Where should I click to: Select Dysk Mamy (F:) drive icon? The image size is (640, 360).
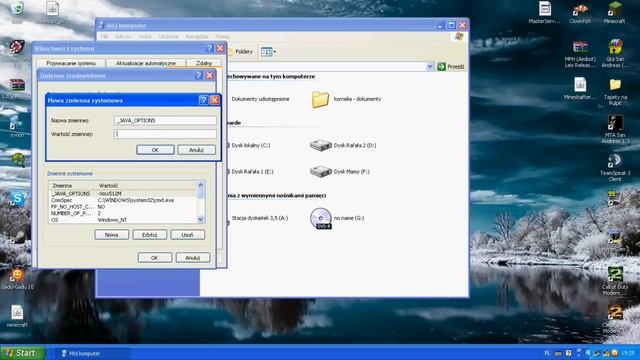pyautogui.click(x=320, y=171)
